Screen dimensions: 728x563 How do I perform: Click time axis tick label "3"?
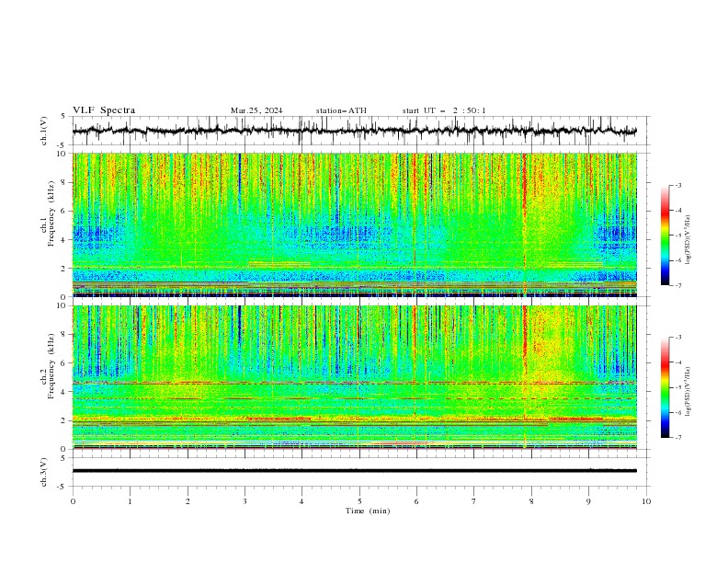245,501
